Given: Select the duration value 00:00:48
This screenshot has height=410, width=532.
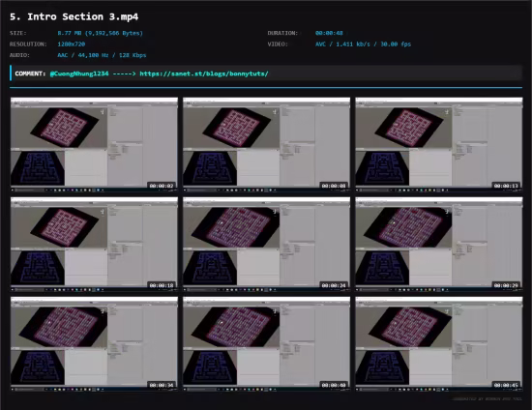Looking at the screenshot, I should [329, 33].
